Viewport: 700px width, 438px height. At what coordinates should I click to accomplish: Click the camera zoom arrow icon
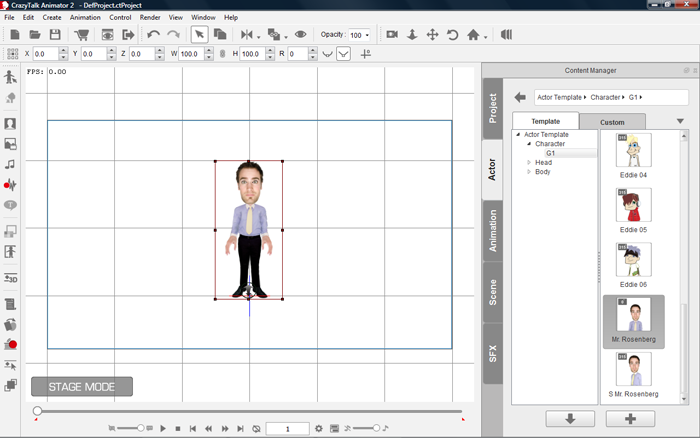pyautogui.click(x=412, y=34)
